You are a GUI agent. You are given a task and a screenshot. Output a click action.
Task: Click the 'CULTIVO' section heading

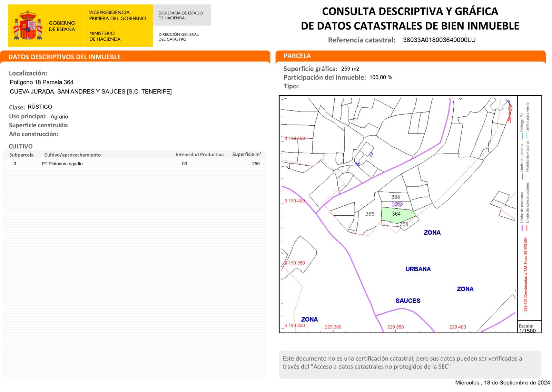pyautogui.click(x=21, y=147)
